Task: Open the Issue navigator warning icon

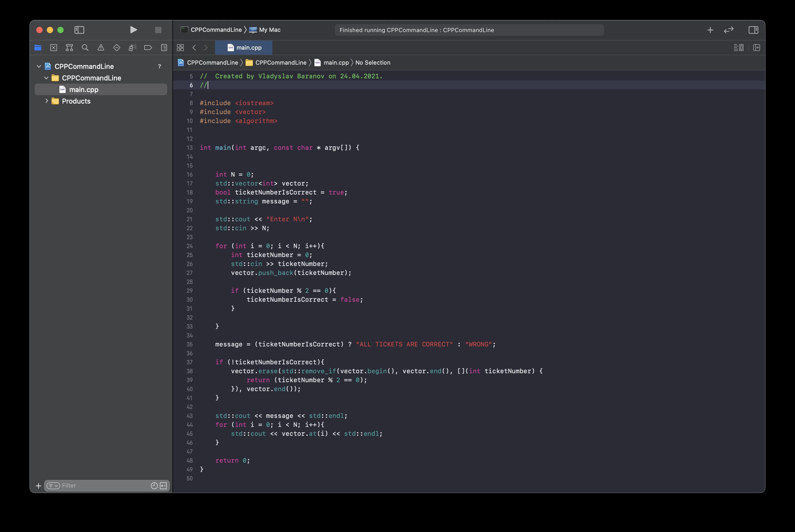Action: [101, 48]
